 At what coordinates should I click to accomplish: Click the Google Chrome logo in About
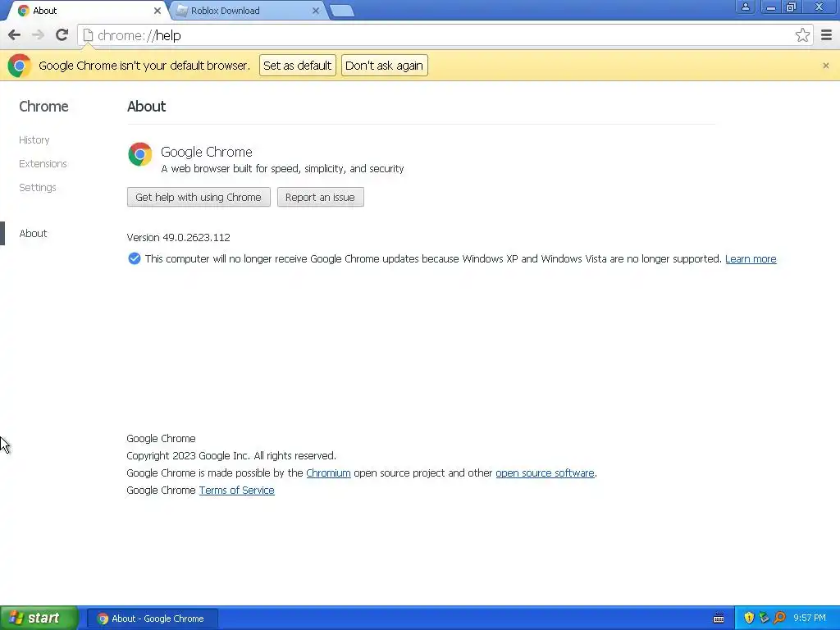click(x=139, y=154)
